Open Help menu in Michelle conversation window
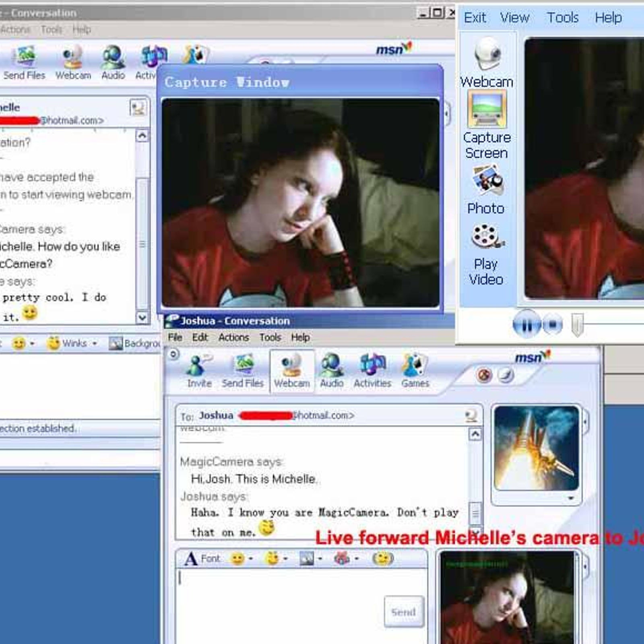This screenshot has width=644, height=644. [82, 30]
